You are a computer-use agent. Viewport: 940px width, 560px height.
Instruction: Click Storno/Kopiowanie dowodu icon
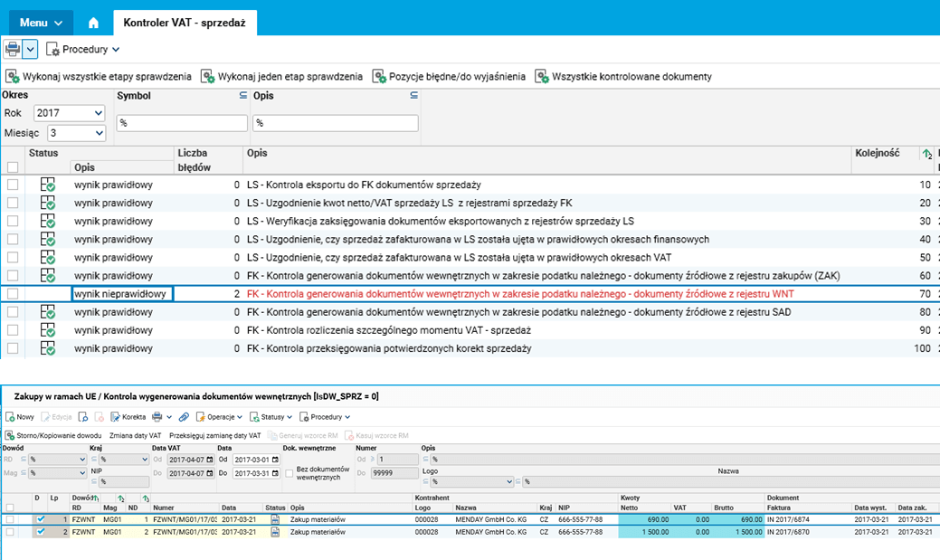[x=10, y=435]
